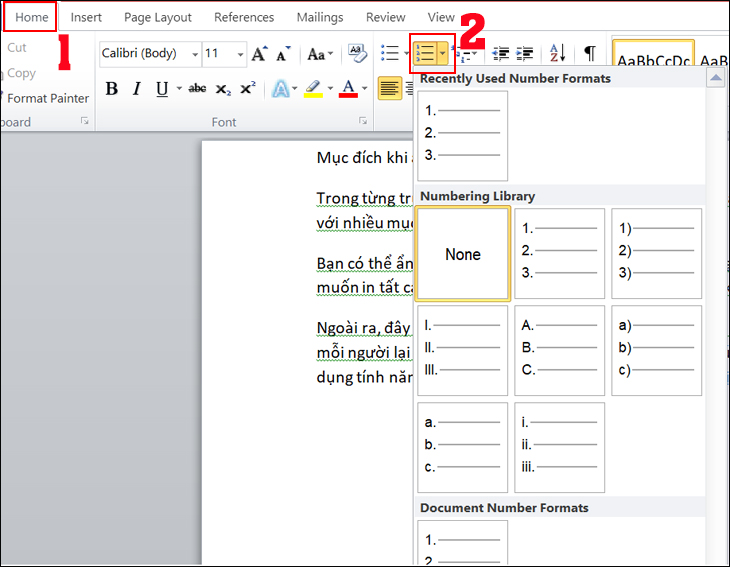Choose the a) b) c) numbering format
The height and width of the screenshot is (567, 730).
[656, 351]
